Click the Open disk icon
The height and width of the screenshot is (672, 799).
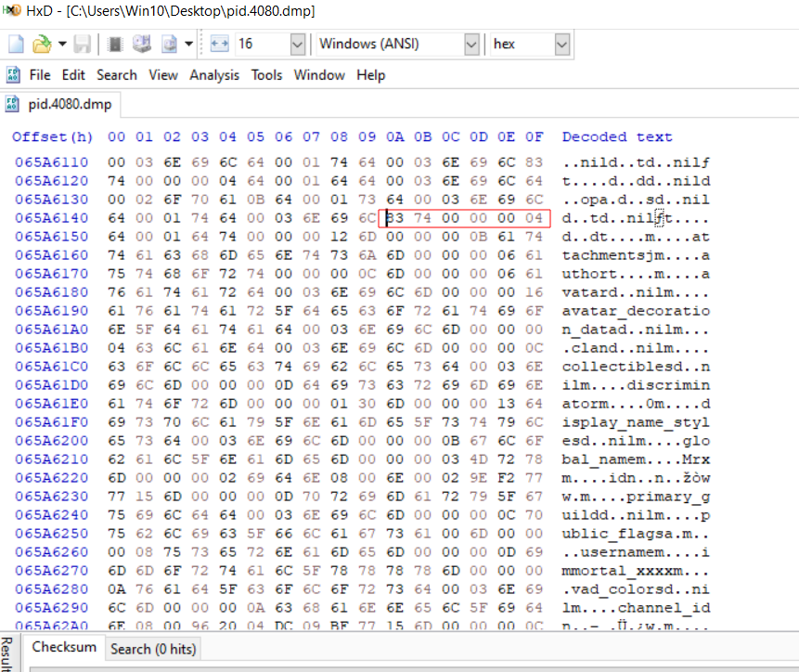(x=142, y=45)
